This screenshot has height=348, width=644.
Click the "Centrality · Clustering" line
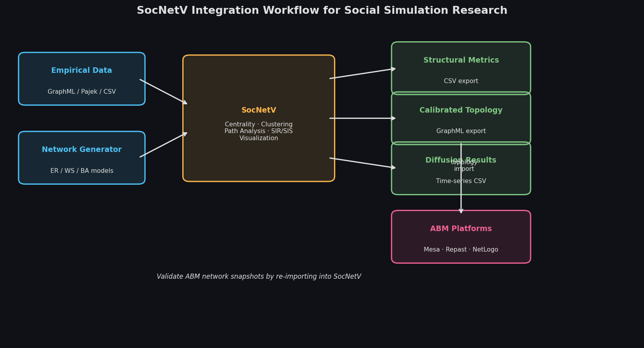(x=259, y=124)
